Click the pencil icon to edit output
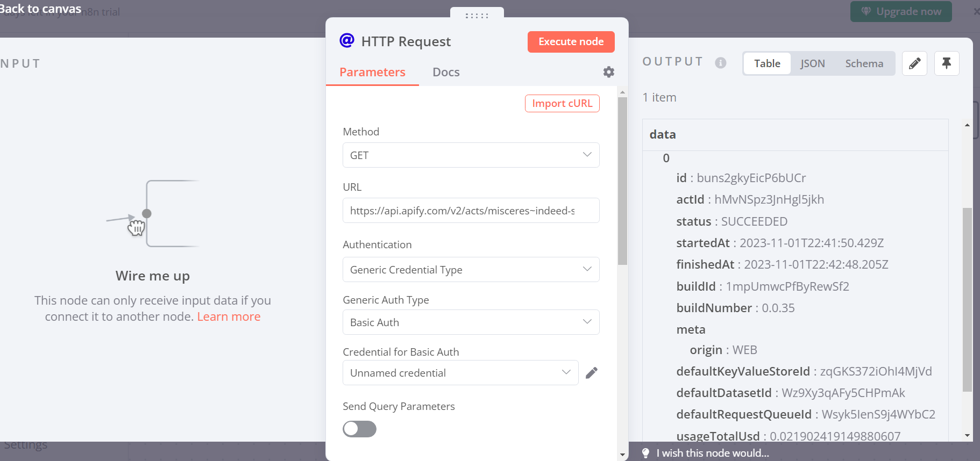The width and height of the screenshot is (980, 461). point(914,63)
